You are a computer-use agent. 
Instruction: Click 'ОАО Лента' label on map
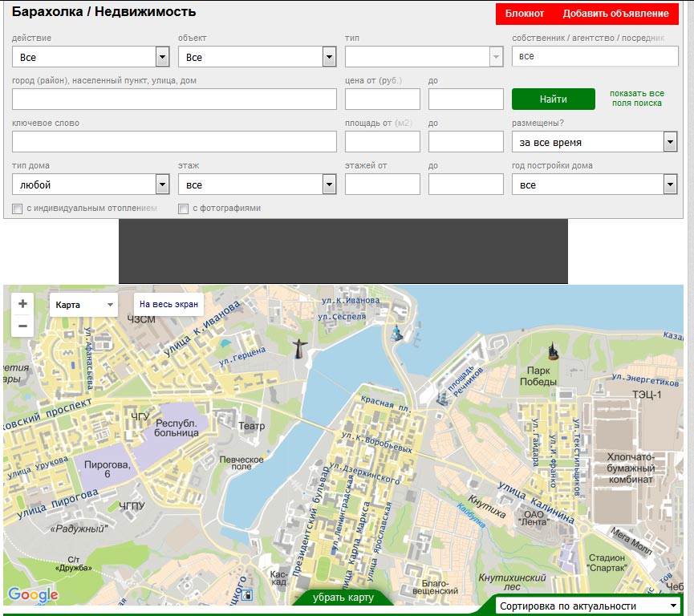534,518
